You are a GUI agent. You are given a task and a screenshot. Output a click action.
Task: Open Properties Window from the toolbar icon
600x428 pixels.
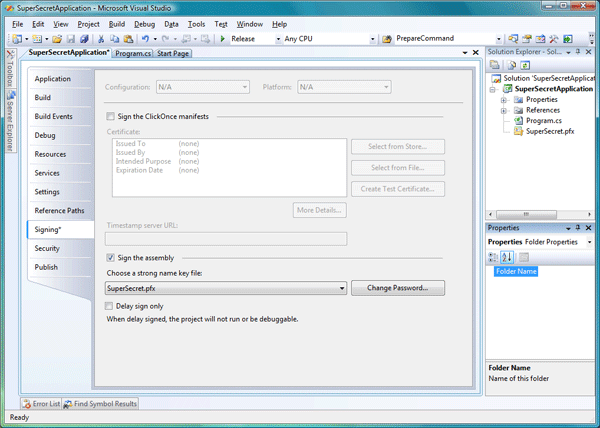click(527, 39)
